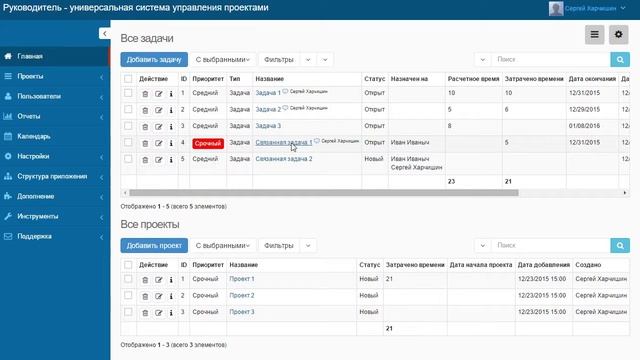Collapse sidebar with arrow toggle
The width and height of the screenshot is (640, 360).
click(104, 33)
